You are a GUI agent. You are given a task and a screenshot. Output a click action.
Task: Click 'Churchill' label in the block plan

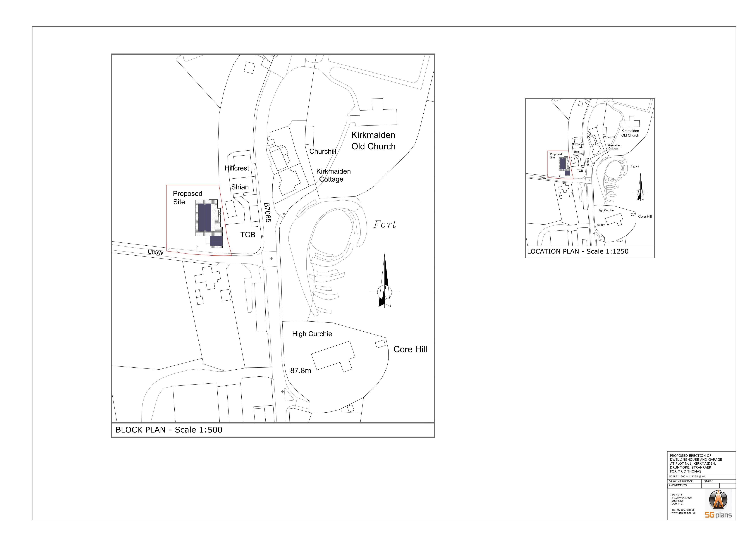point(323,151)
